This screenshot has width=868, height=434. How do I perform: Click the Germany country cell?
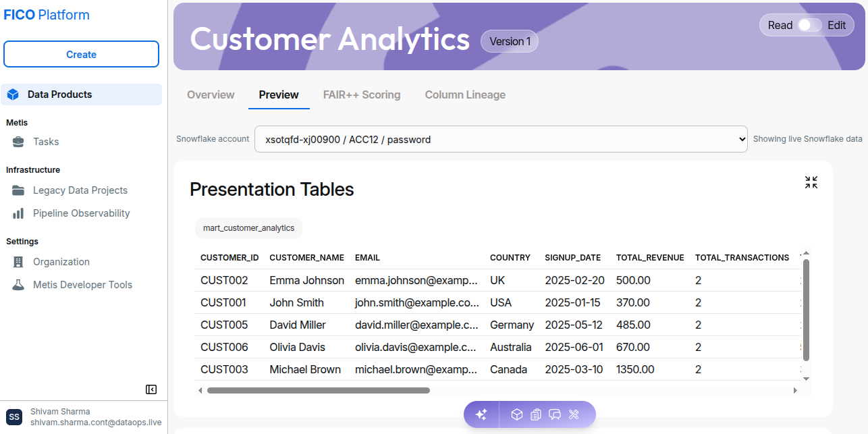point(512,325)
